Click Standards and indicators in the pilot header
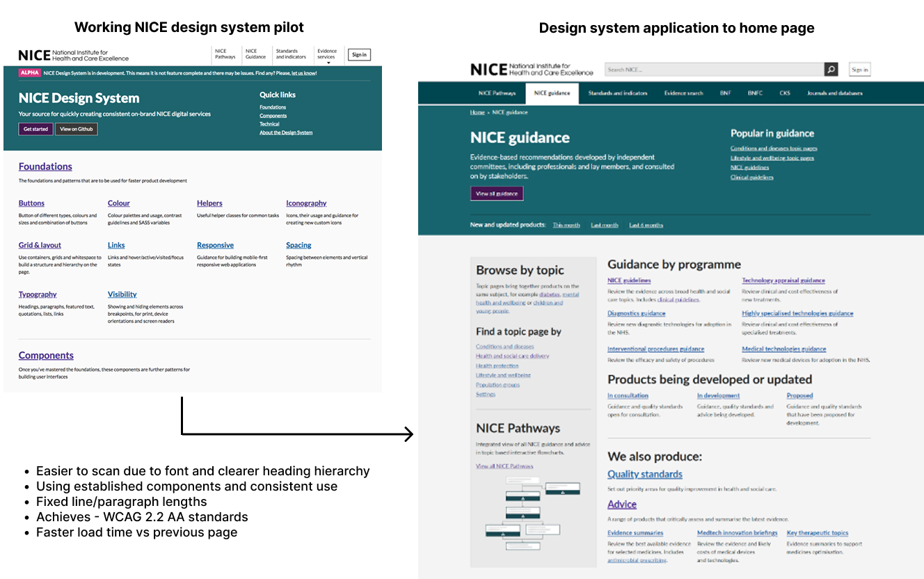The height and width of the screenshot is (579, 924). pyautogui.click(x=291, y=54)
